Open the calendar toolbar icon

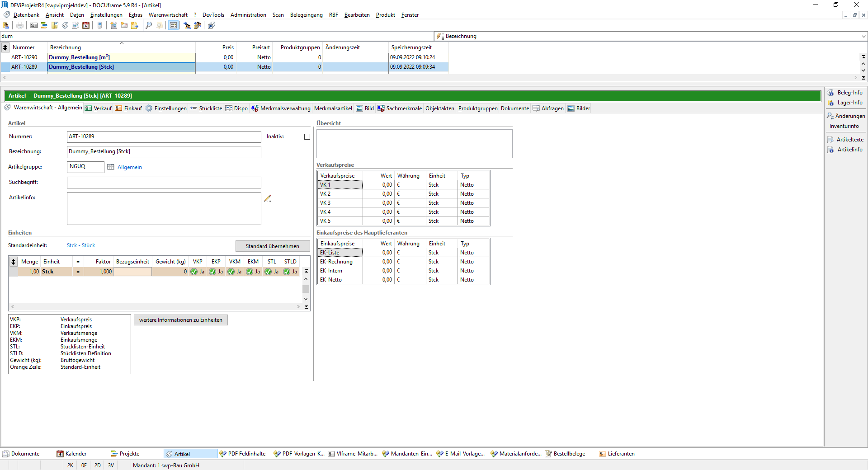pos(86,25)
